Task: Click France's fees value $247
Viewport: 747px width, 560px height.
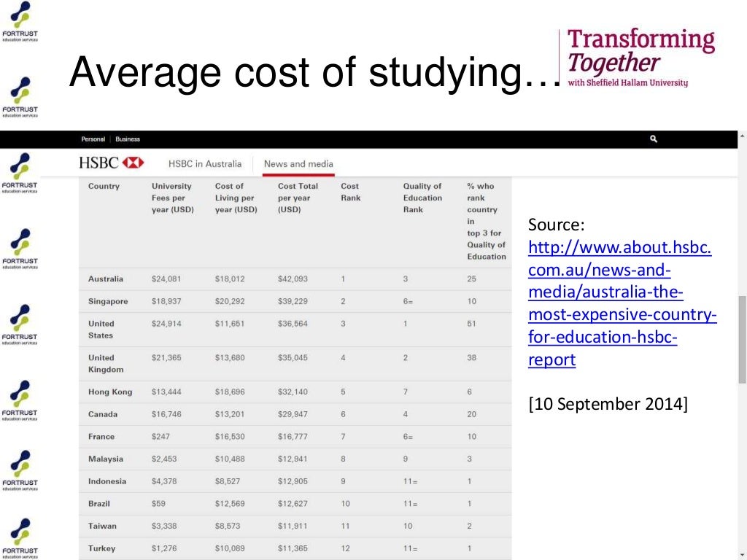Action: pos(160,437)
